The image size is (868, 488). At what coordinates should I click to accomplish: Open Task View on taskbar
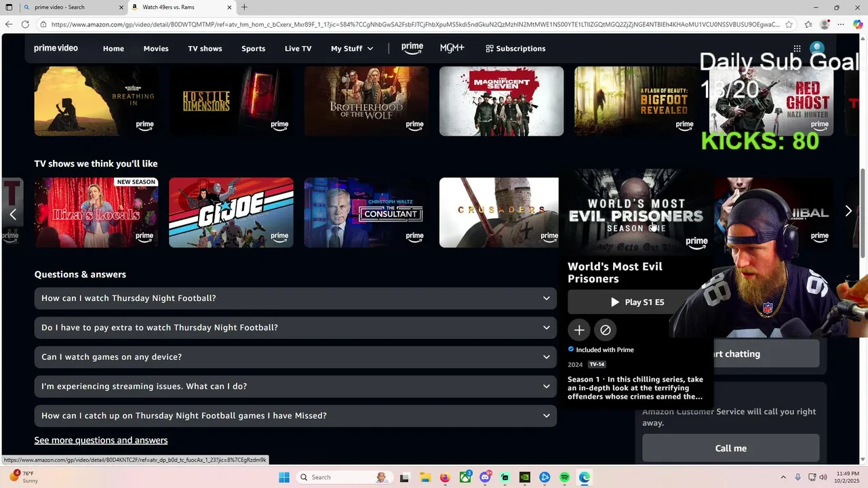tap(405, 477)
